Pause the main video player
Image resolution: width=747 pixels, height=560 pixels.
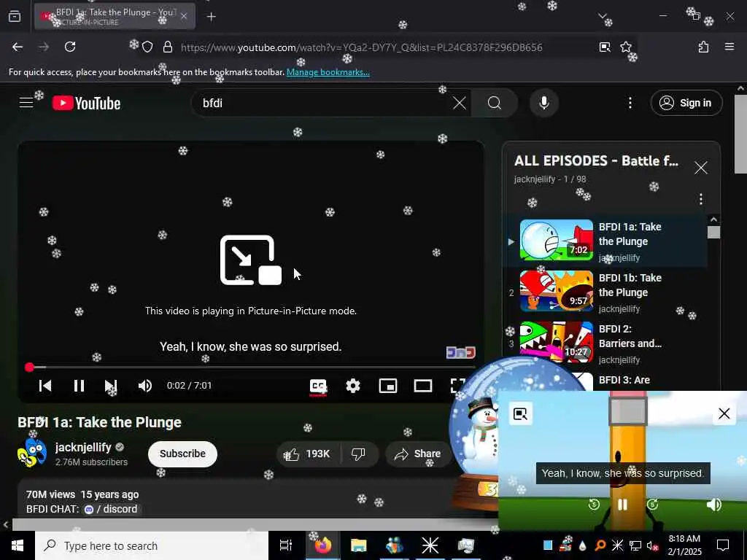click(79, 386)
